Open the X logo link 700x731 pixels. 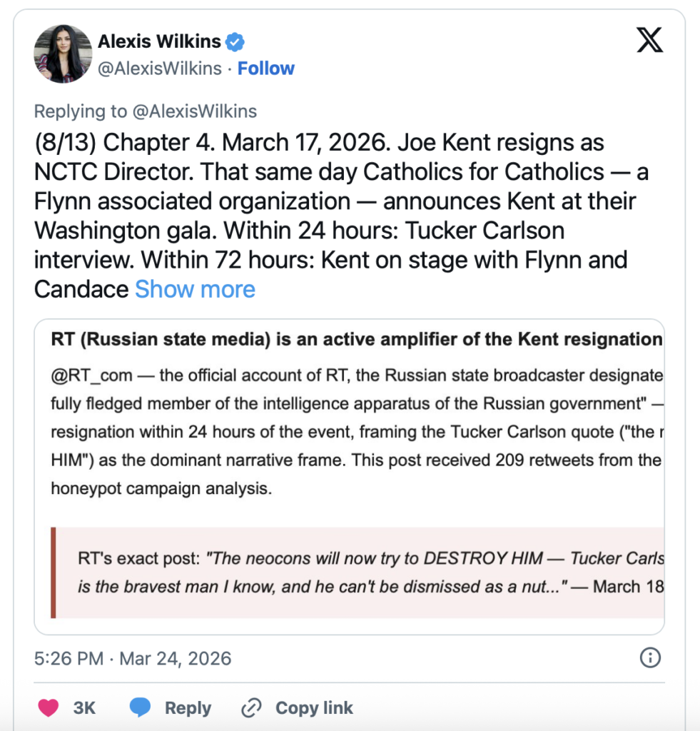(x=649, y=41)
